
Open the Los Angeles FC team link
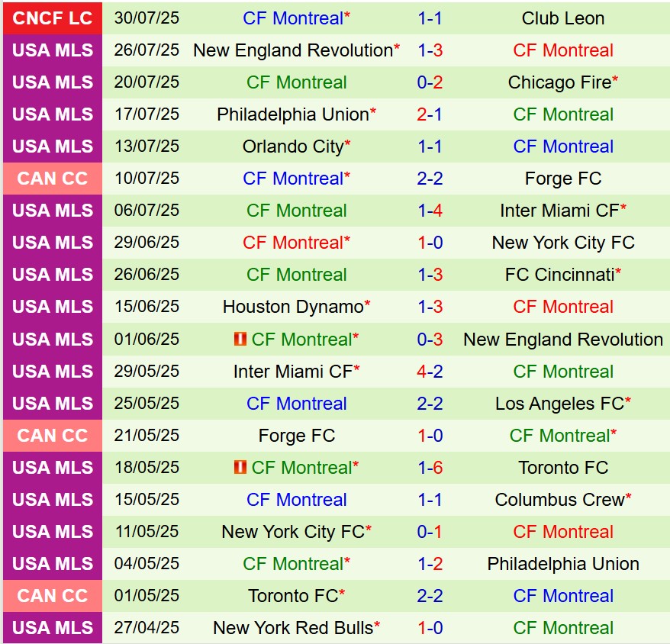559,404
